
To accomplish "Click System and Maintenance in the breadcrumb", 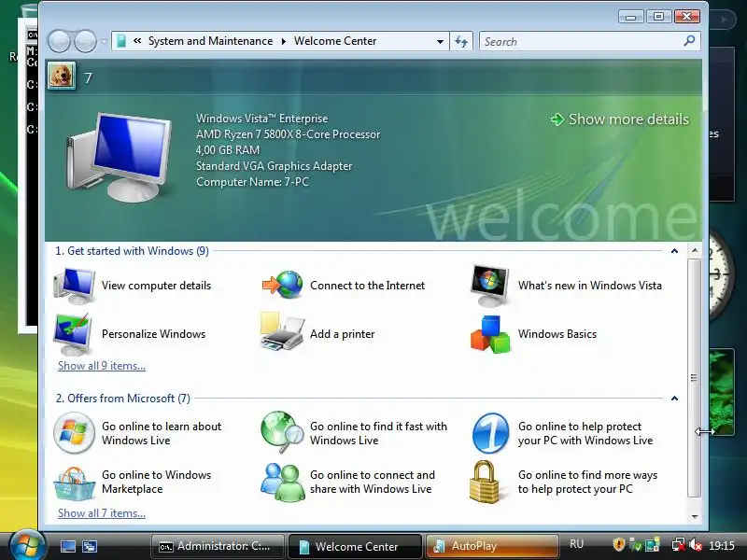I will [x=211, y=41].
